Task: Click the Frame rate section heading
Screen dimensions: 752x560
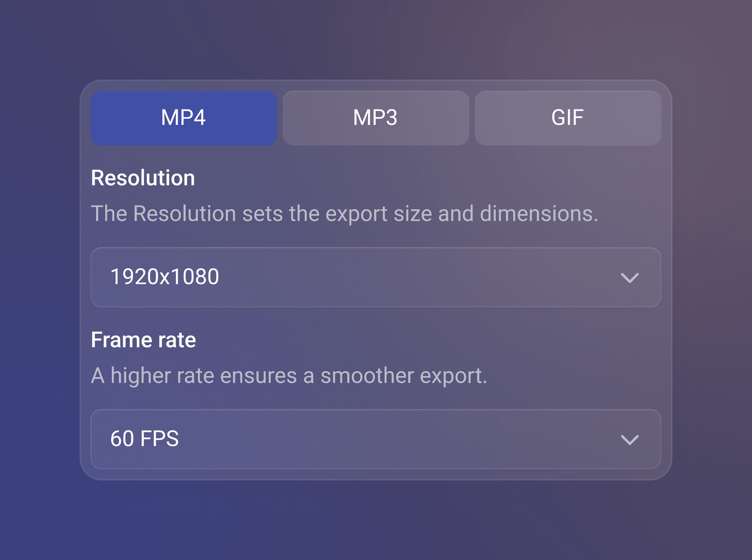Action: [x=143, y=340]
